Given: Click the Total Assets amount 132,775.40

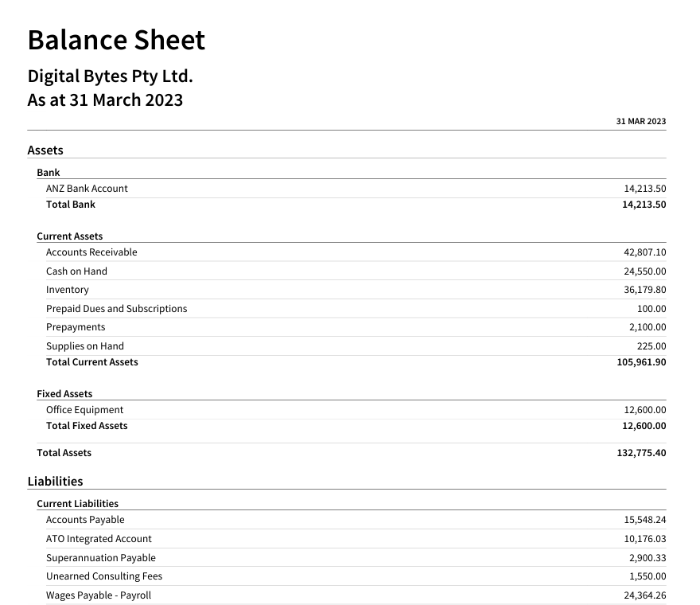Looking at the screenshot, I should [x=640, y=453].
